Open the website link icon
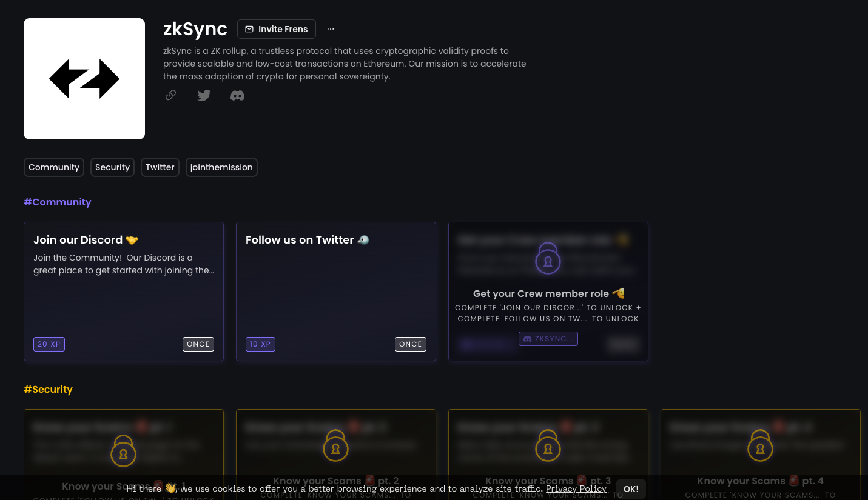The height and width of the screenshot is (500, 868). 171,95
